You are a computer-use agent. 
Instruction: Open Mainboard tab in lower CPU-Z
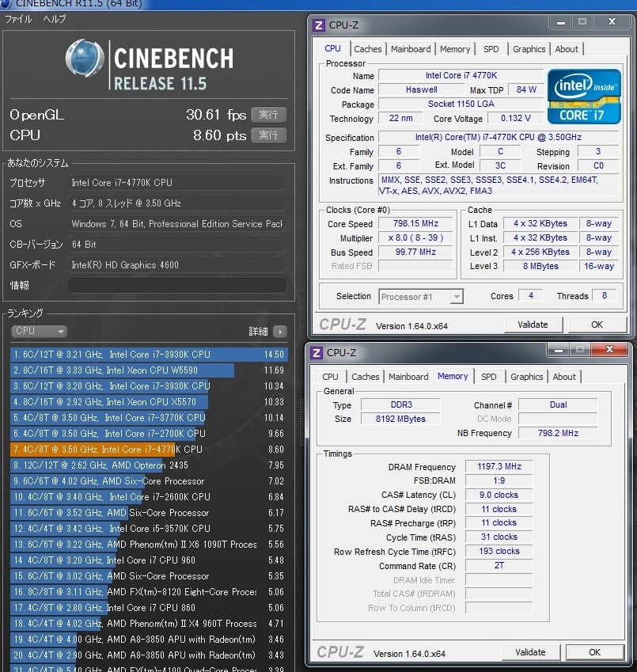[x=408, y=377]
